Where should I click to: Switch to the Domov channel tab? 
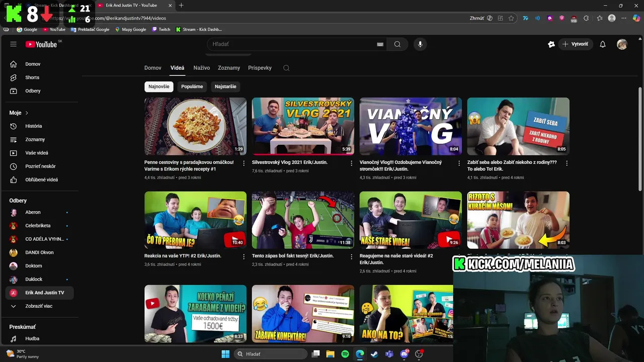click(x=153, y=68)
